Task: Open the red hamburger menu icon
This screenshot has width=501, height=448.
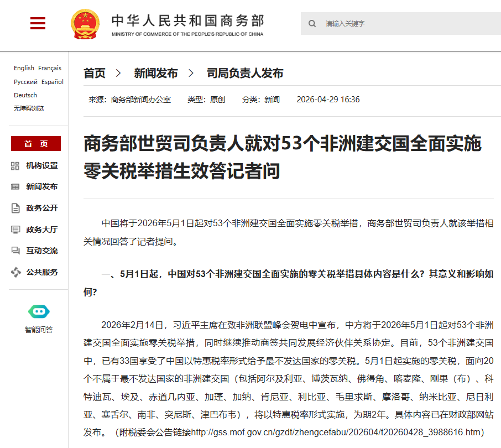Action: (38, 23)
